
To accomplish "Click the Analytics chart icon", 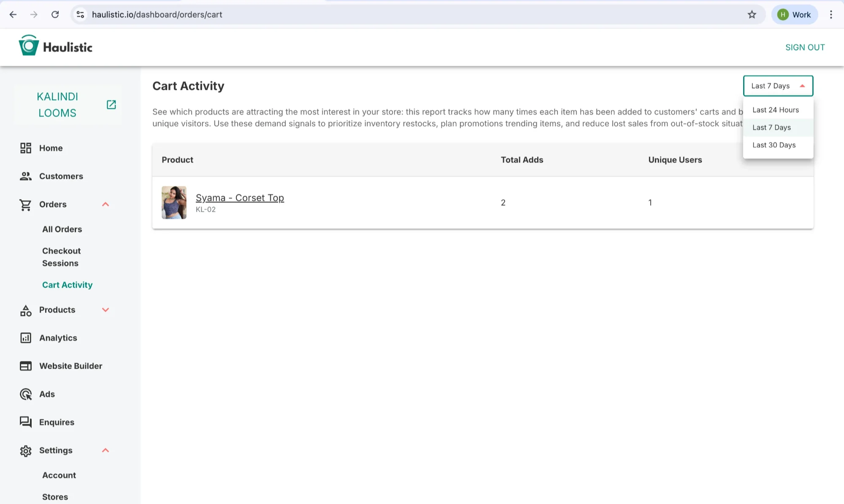I will point(26,338).
